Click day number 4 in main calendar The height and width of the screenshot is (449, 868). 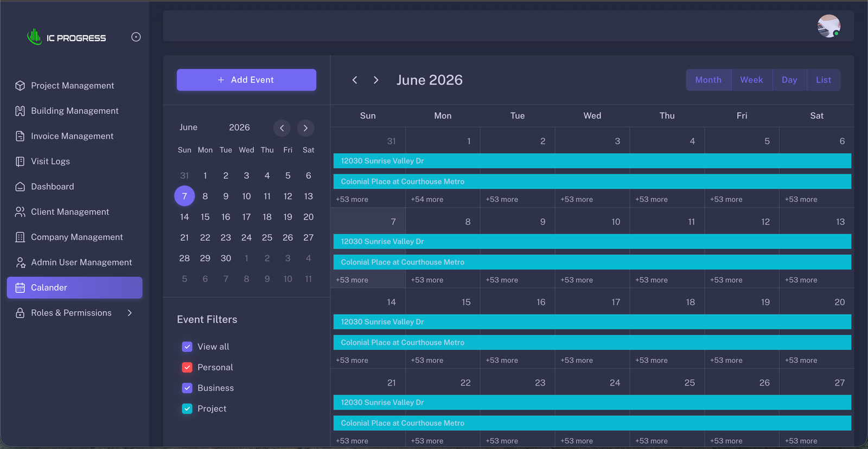tap(692, 141)
